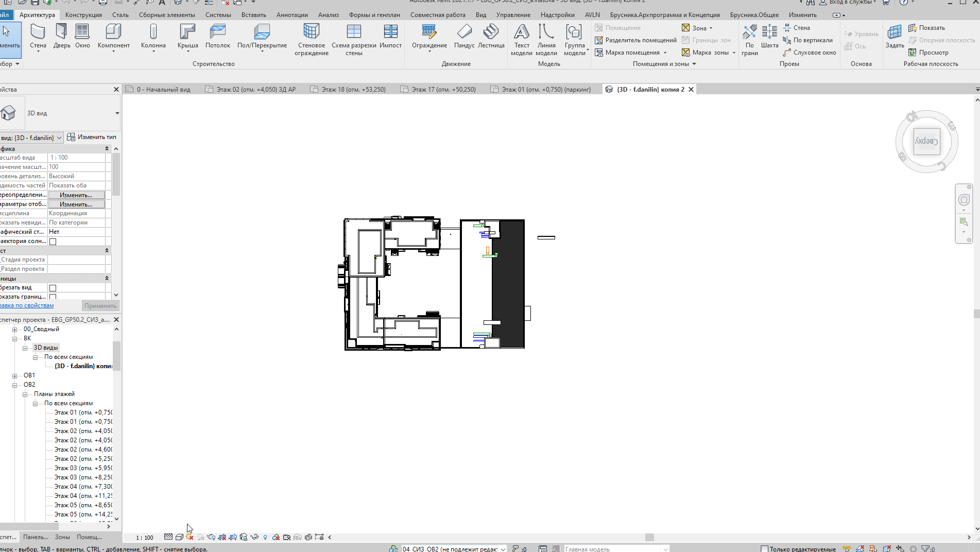Select the Потолок (Ceiling) tool
Viewport: 980px width, 552px height.
[218, 36]
